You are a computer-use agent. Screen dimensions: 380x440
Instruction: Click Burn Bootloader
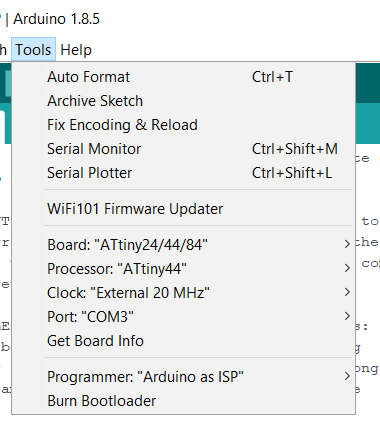(183, 401)
